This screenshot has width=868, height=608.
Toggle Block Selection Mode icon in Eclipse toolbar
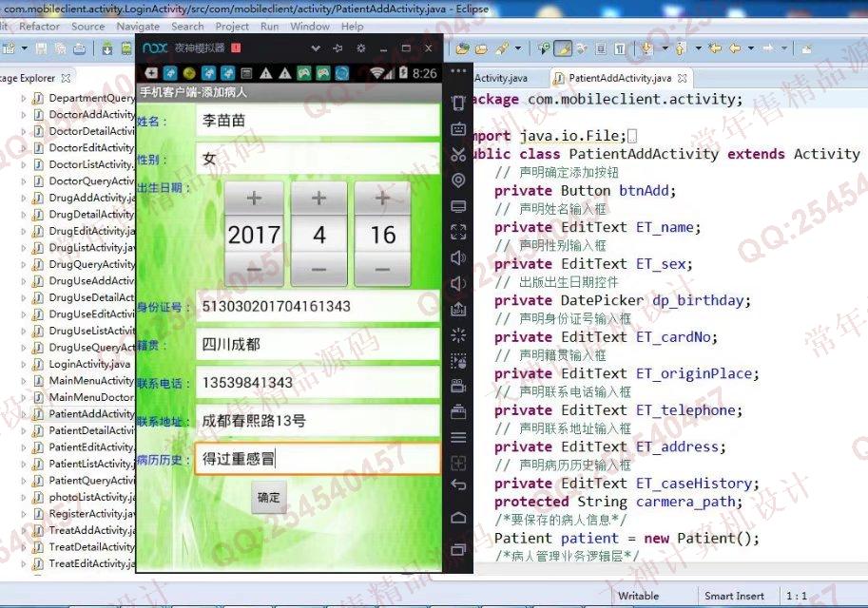601,48
